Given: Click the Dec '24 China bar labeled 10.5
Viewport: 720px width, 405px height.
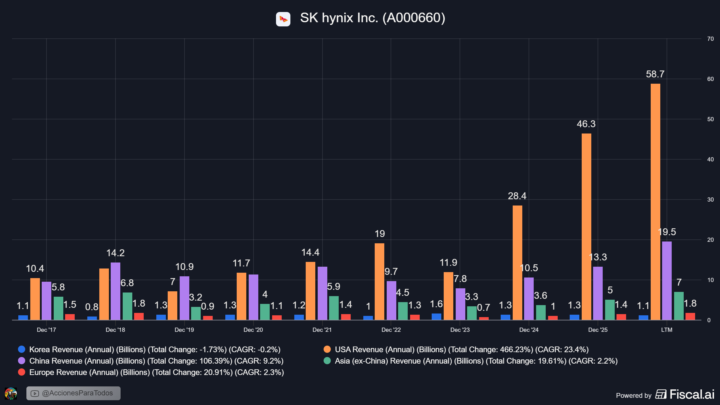Looking at the screenshot, I should (x=529, y=299).
